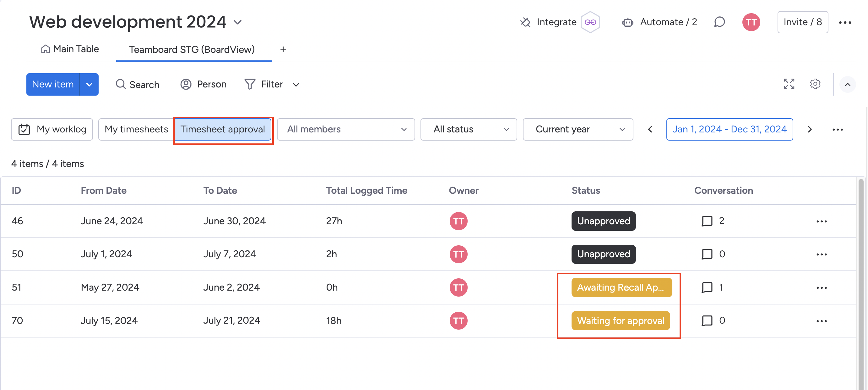Switch to Timesheet approval view
868x390 pixels.
(223, 129)
